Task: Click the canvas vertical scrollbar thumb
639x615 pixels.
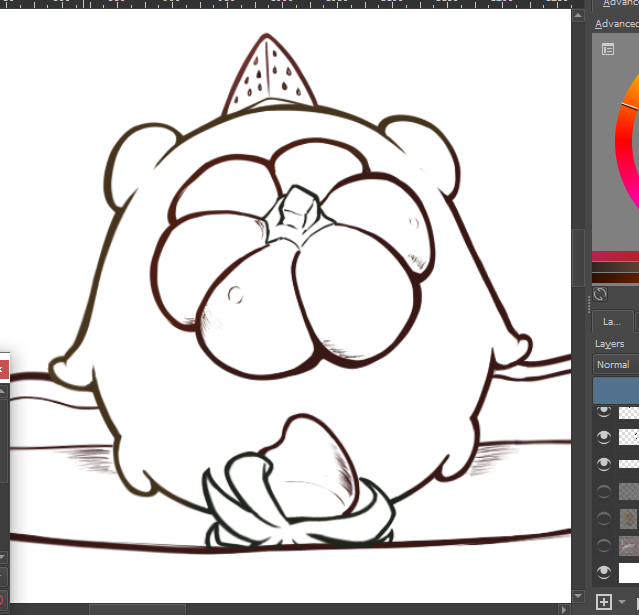Action: coord(578,258)
